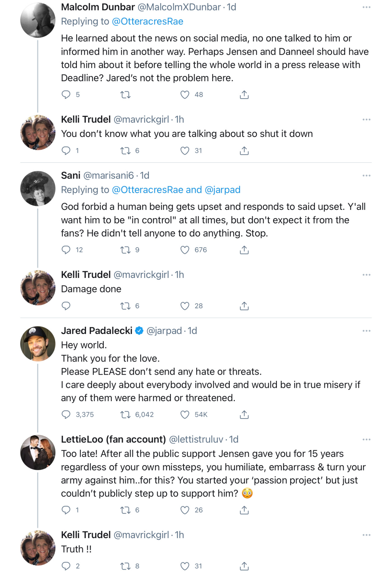392x577 pixels.
Task: Reply to Kelli Trudel's 'Damage done' tweet
Action: pos(66,306)
